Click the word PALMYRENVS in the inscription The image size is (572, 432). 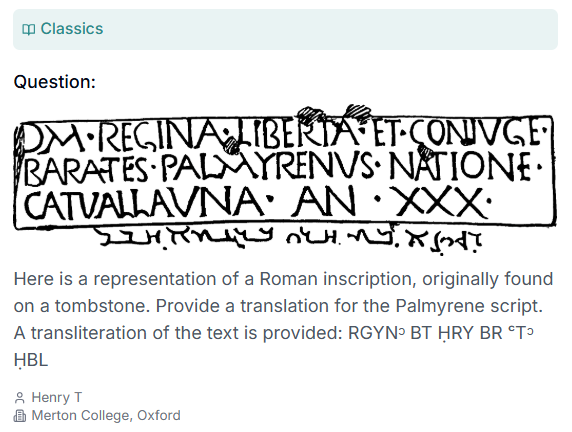pos(268,167)
